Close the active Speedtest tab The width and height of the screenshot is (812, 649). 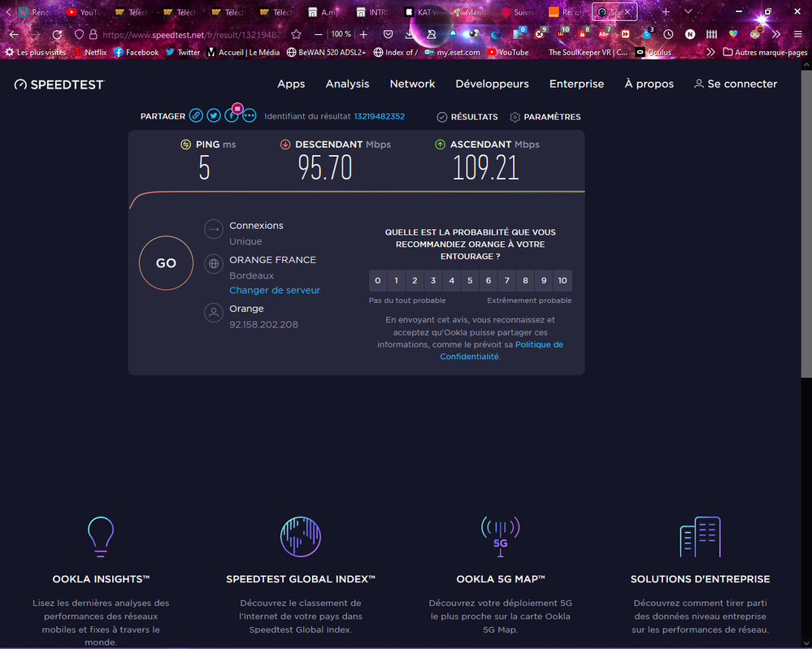627,11
